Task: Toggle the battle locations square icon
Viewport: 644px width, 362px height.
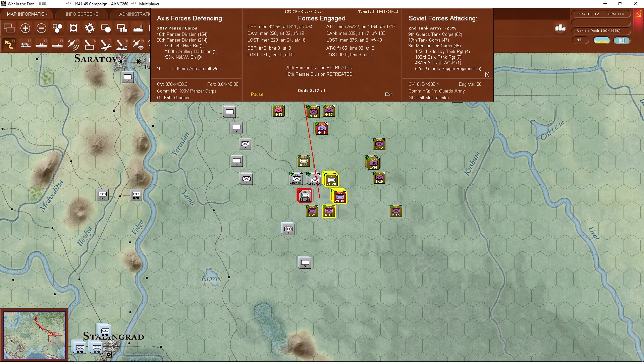Action: (73, 28)
